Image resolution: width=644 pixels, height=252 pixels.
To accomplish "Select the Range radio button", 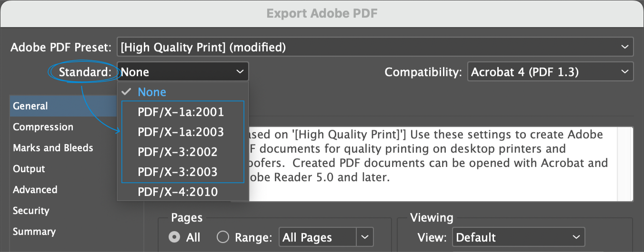I will (222, 237).
